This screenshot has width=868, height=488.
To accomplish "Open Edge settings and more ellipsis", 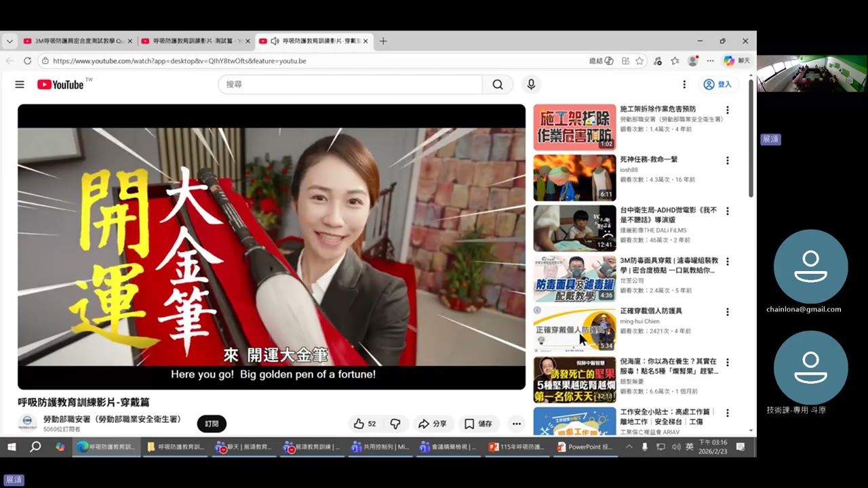I will pyautogui.click(x=710, y=60).
